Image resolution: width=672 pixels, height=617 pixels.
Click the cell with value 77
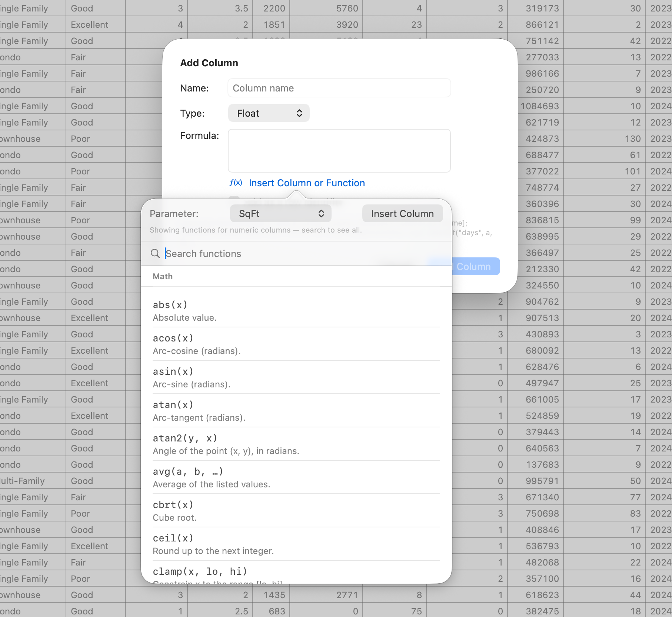click(x=604, y=497)
